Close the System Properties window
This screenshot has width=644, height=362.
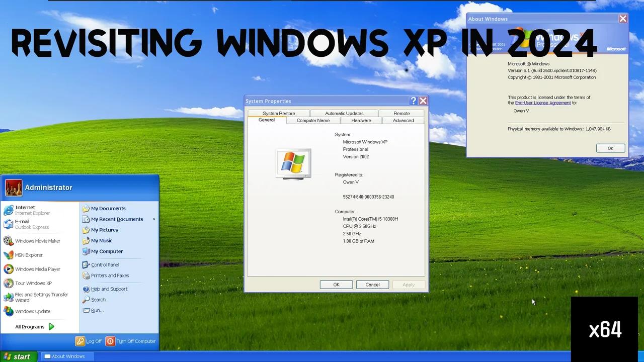tap(423, 101)
